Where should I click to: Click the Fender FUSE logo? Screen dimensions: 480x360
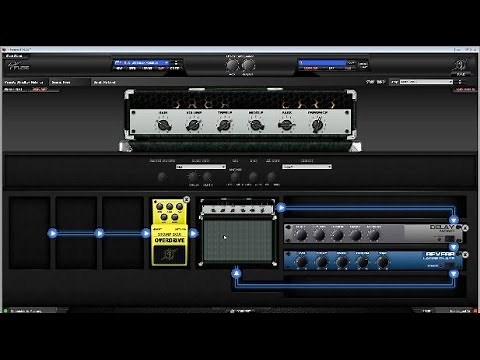click(x=19, y=66)
